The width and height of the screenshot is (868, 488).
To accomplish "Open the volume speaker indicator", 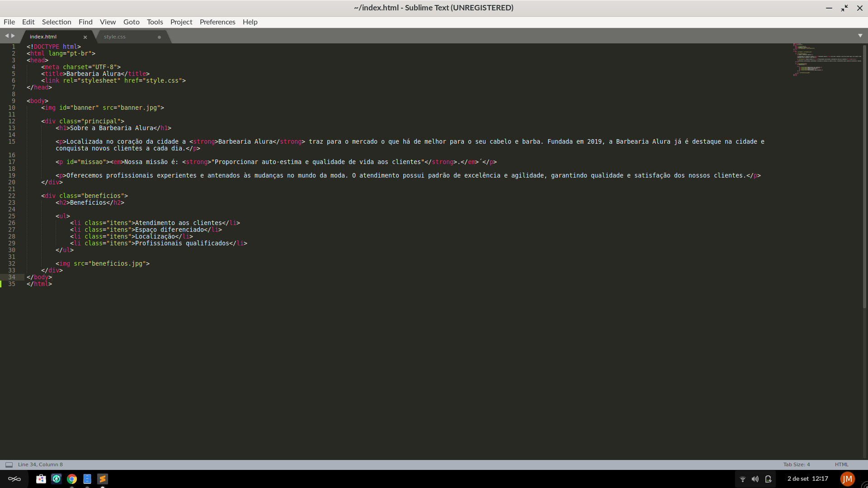I will [755, 479].
